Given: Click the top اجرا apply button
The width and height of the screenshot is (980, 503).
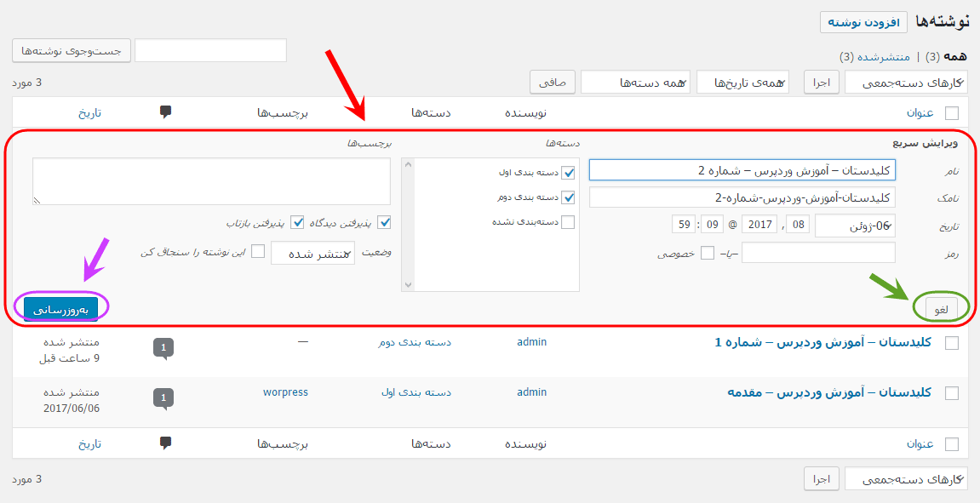Looking at the screenshot, I should point(822,83).
